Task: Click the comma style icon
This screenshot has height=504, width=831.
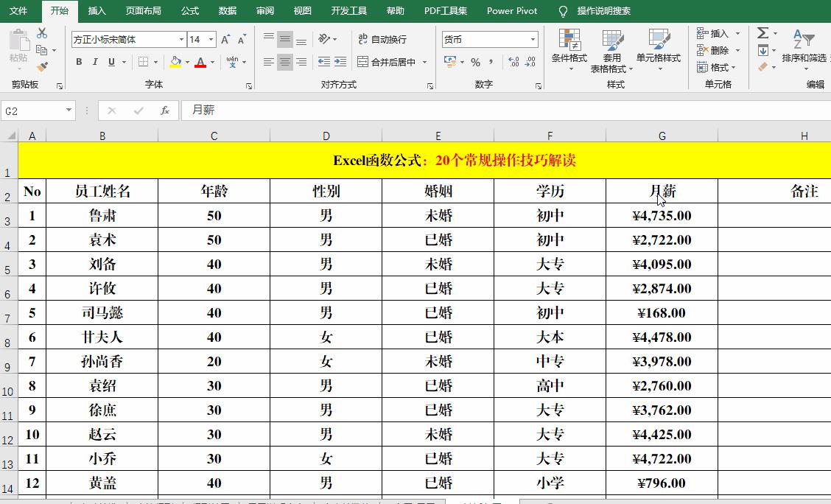Action: click(x=491, y=62)
